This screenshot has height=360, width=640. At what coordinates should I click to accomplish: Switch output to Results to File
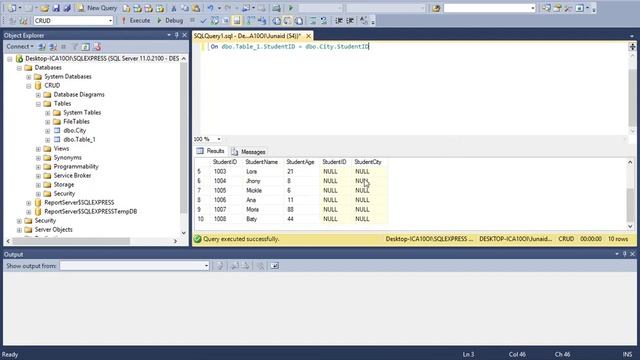pos(299,20)
